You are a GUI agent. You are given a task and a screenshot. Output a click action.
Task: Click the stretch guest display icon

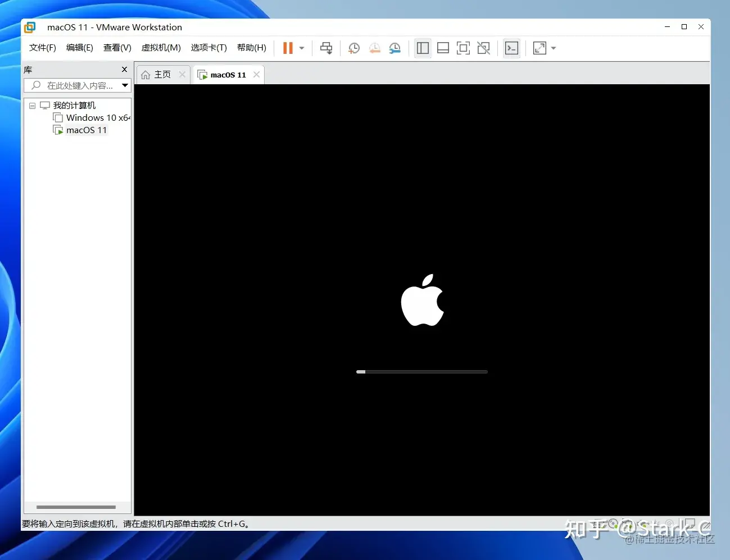539,48
